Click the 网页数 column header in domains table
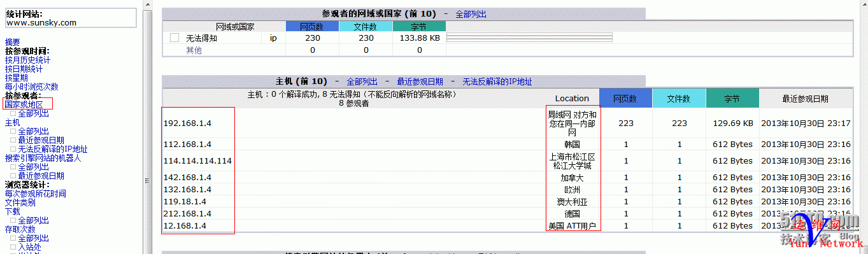This screenshot has width=868, height=254. tap(312, 27)
